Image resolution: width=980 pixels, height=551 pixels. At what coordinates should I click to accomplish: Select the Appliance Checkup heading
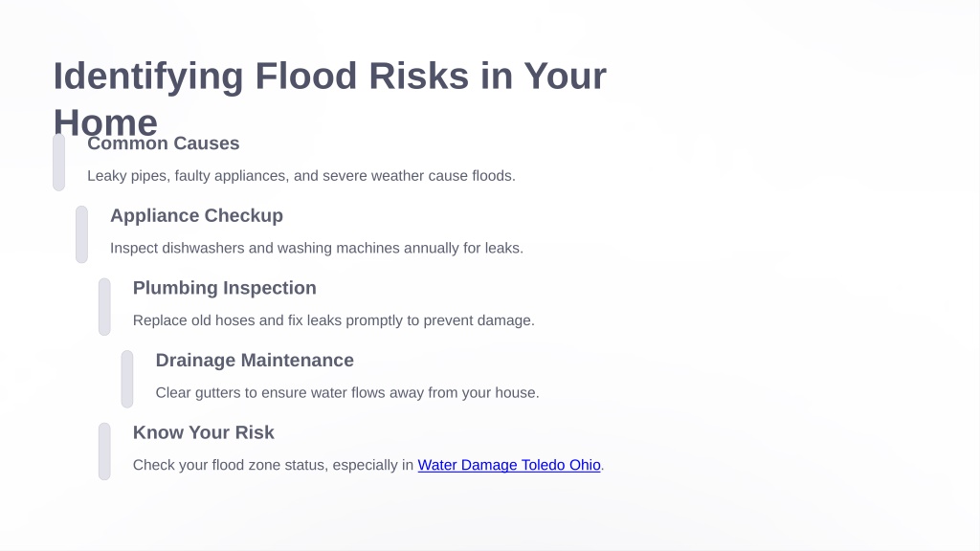point(196,215)
